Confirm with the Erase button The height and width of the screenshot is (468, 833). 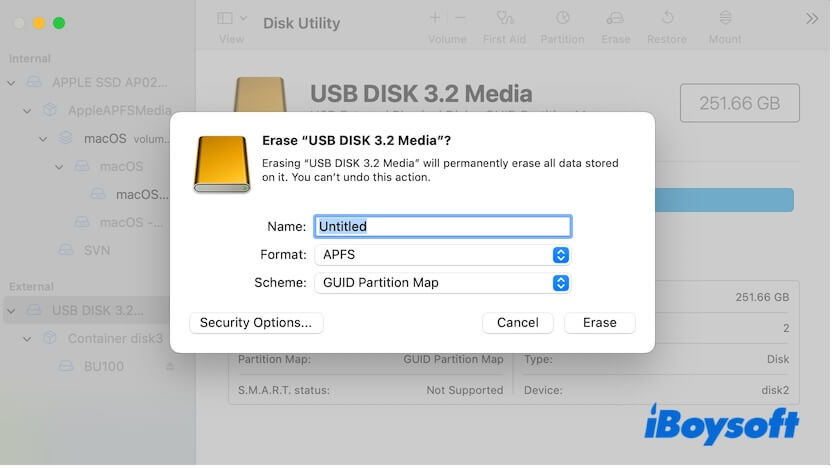(600, 323)
